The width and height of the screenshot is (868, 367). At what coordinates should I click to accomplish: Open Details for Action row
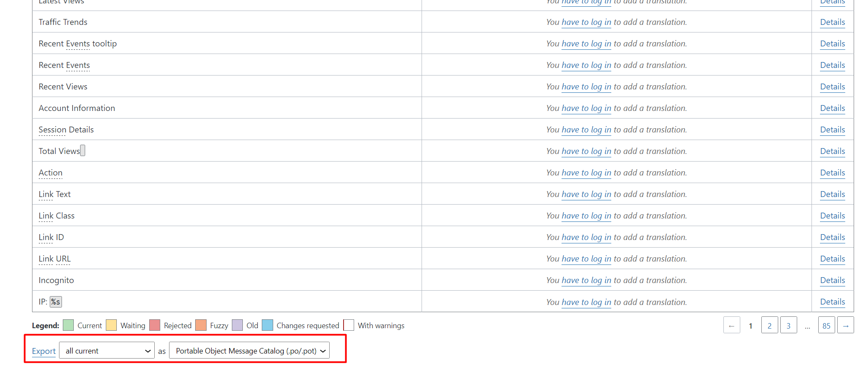tap(832, 173)
